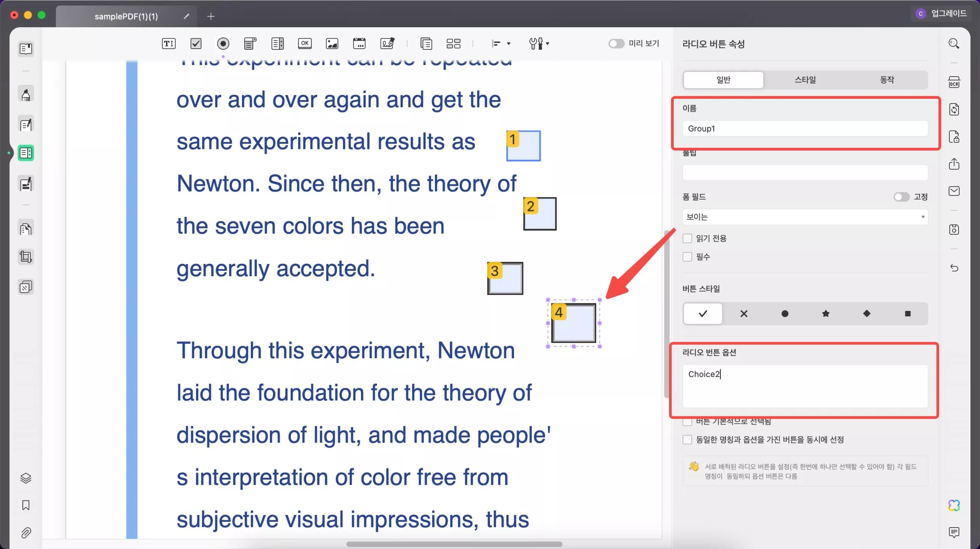Open the 보이는 visibility dropdown

point(805,217)
